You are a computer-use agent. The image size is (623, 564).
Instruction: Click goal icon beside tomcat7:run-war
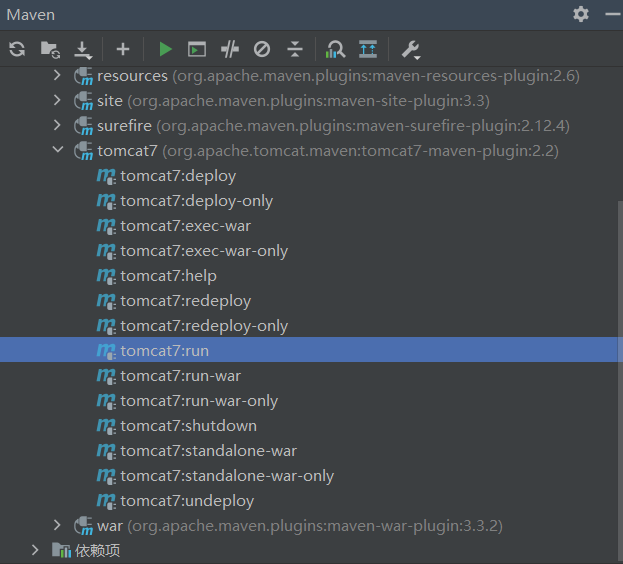(106, 377)
